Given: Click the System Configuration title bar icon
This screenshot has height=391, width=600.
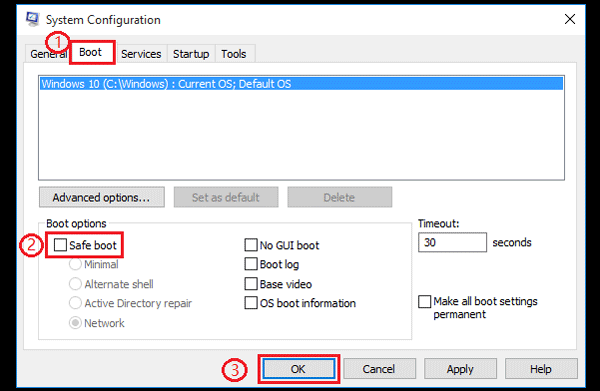Looking at the screenshot, I should coord(33,19).
